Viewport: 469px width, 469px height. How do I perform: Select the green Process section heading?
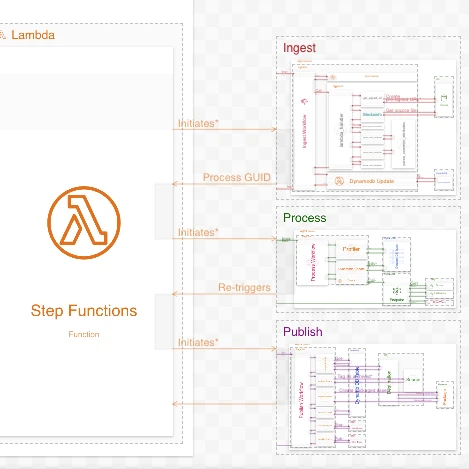point(305,218)
